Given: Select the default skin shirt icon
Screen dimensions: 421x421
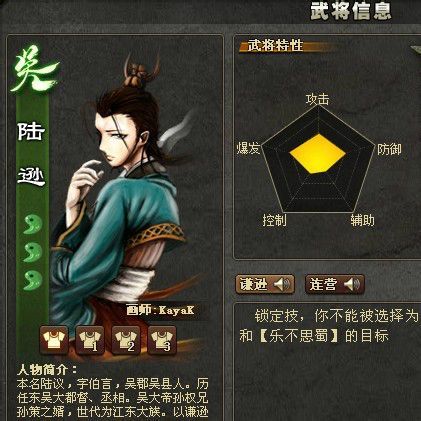Looking at the screenshot, I should click(54, 340).
